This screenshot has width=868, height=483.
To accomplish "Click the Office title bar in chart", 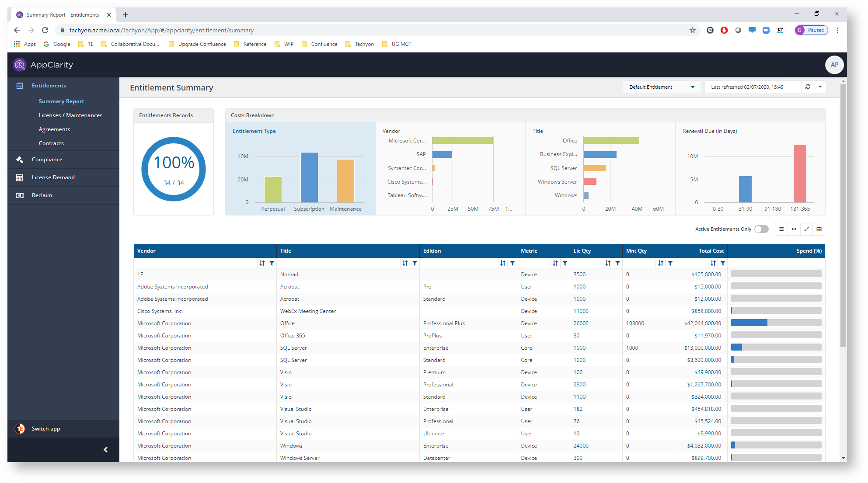I will 611,140.
